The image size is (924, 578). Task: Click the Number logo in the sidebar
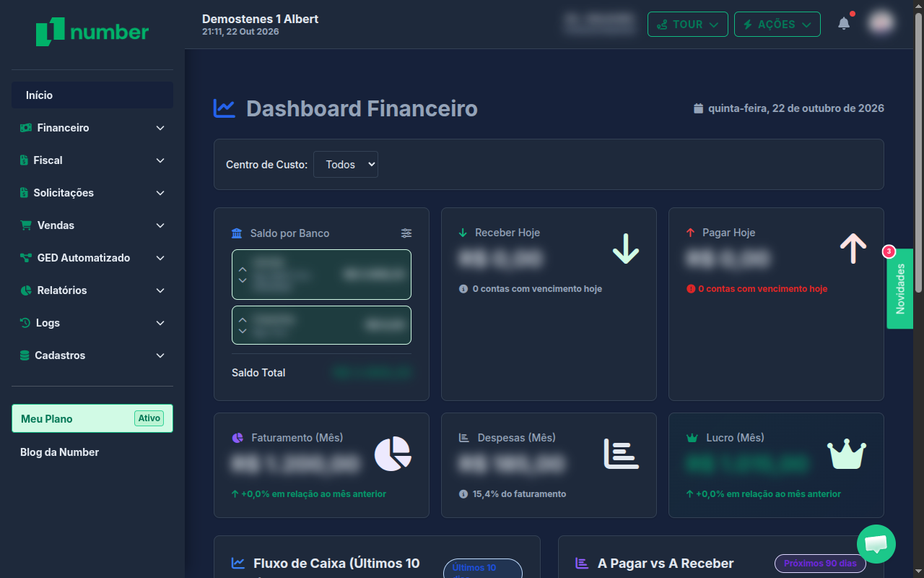tap(92, 32)
